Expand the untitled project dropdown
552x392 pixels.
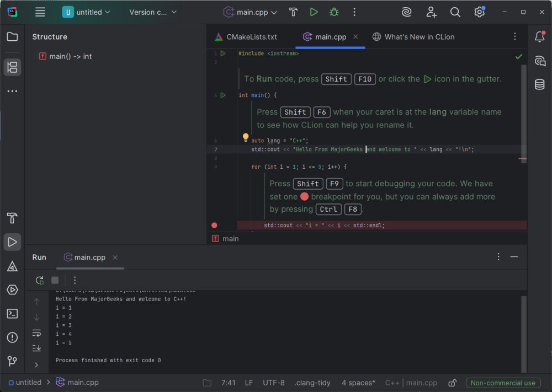(x=86, y=12)
